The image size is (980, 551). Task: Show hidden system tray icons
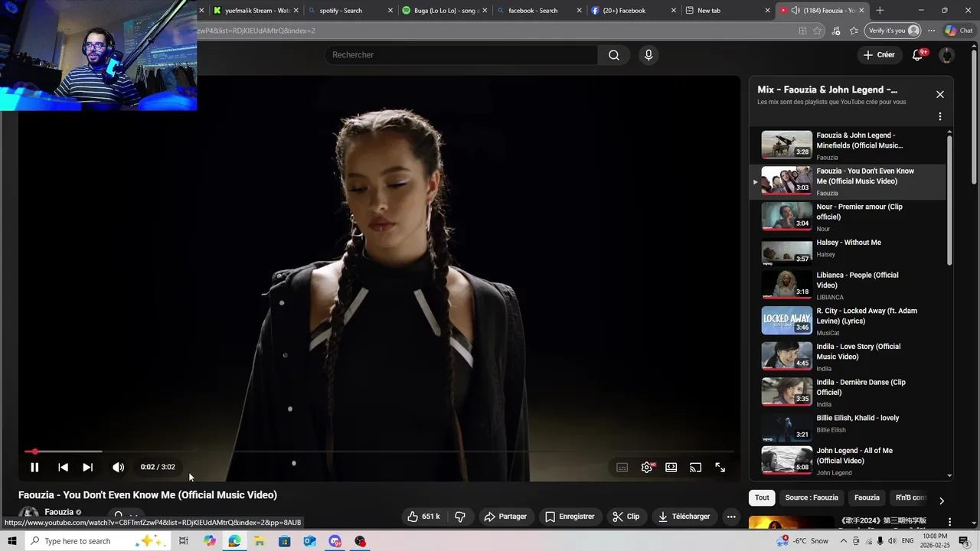844,541
